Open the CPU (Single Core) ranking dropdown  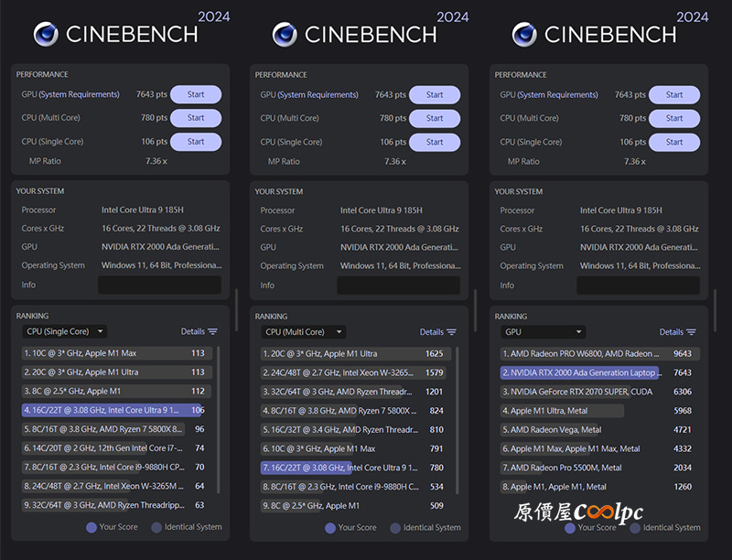tap(65, 331)
